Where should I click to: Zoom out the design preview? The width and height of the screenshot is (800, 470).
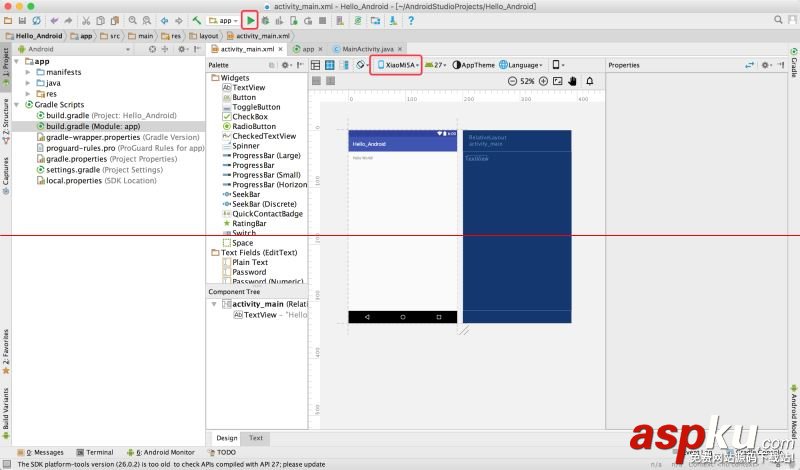pyautogui.click(x=512, y=81)
